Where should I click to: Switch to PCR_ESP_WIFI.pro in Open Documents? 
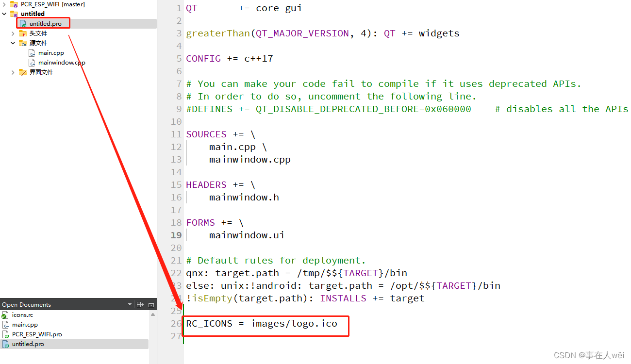click(x=37, y=334)
